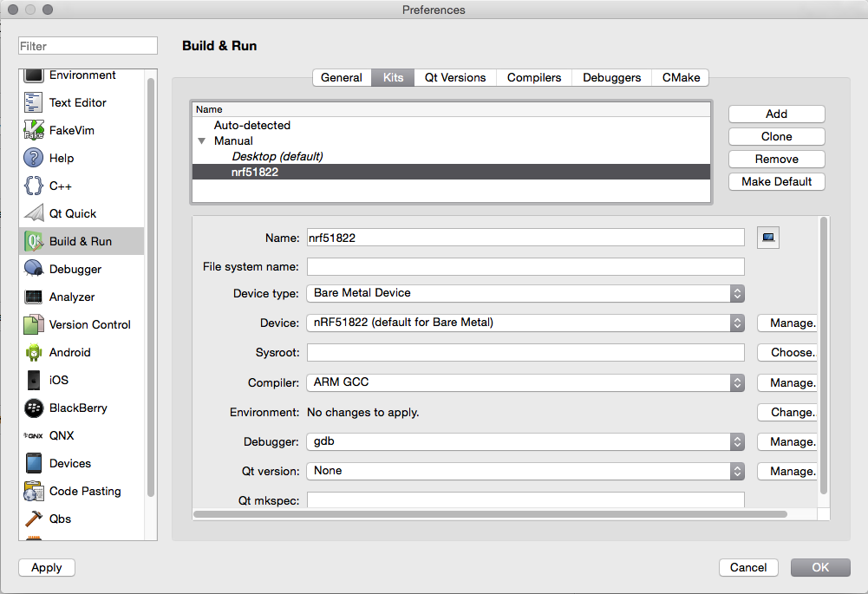
Task: Select the Android robot icon
Action: (x=33, y=352)
